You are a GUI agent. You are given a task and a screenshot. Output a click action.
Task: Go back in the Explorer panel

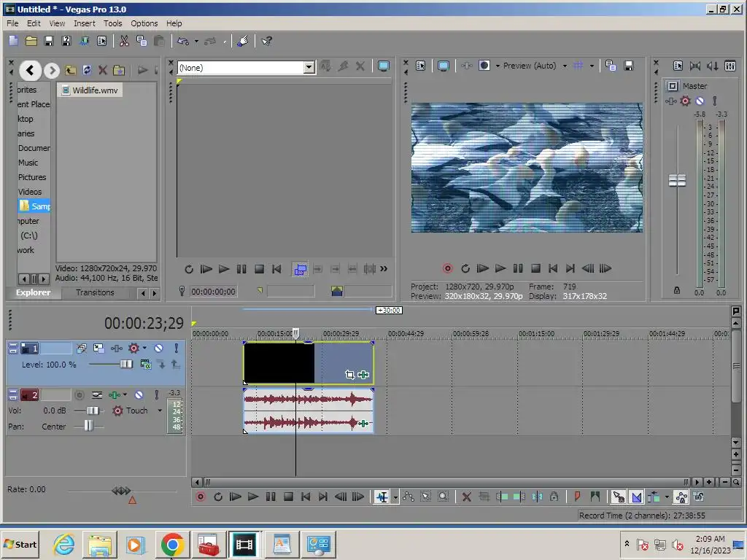30,71
